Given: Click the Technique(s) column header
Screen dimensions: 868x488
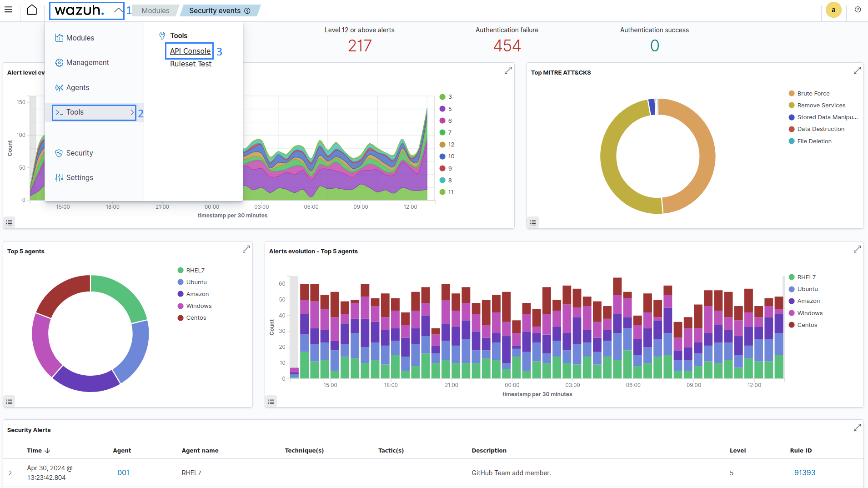Looking at the screenshot, I should (x=304, y=450).
